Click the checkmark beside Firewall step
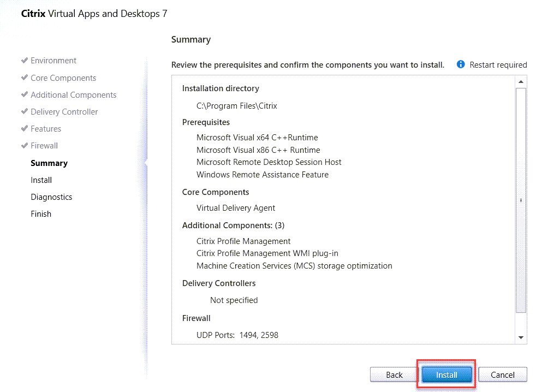536x392 pixels. tap(25, 145)
